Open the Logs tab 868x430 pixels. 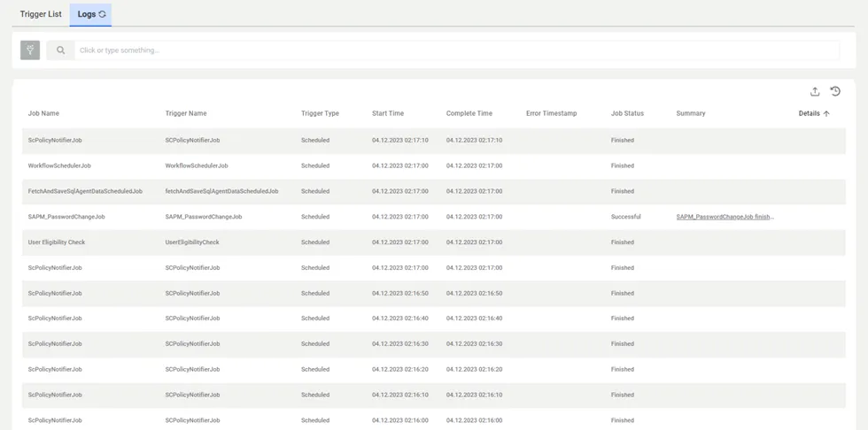[x=90, y=14]
